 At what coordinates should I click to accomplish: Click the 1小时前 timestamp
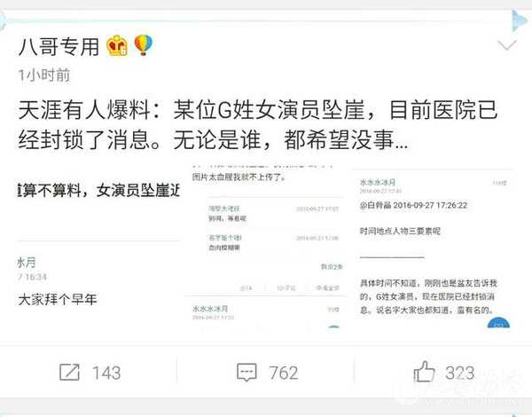point(44,75)
